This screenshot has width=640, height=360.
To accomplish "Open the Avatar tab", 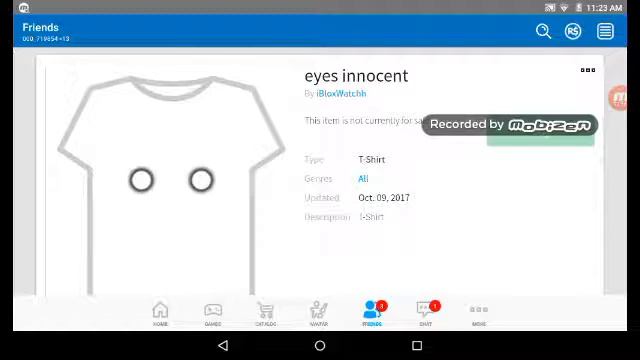I will (x=319, y=313).
